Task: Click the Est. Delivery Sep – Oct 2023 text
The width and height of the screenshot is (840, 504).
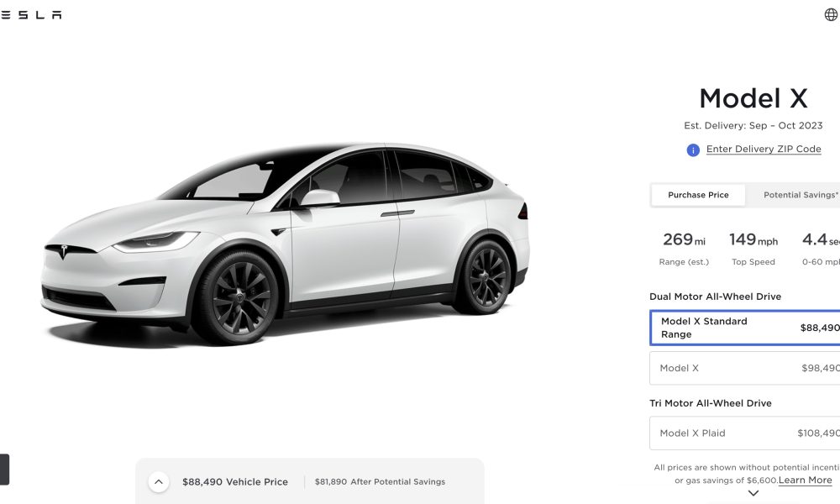Action: 753,125
